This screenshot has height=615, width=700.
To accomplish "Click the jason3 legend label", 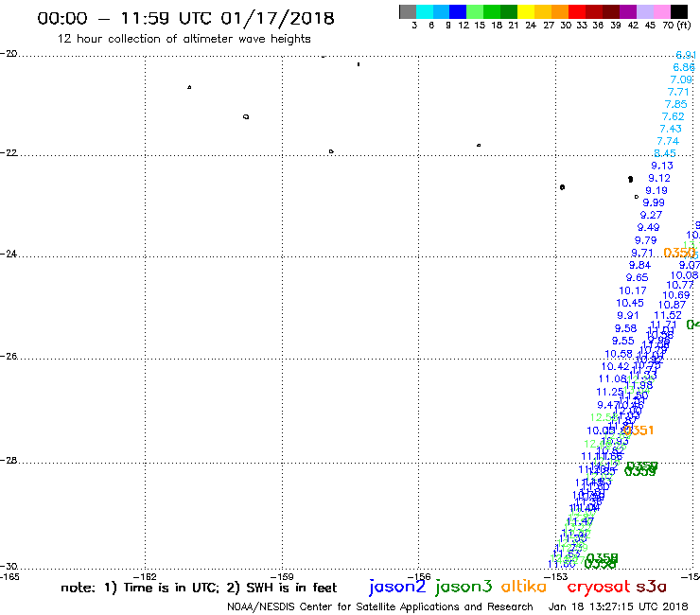I will (x=464, y=587).
